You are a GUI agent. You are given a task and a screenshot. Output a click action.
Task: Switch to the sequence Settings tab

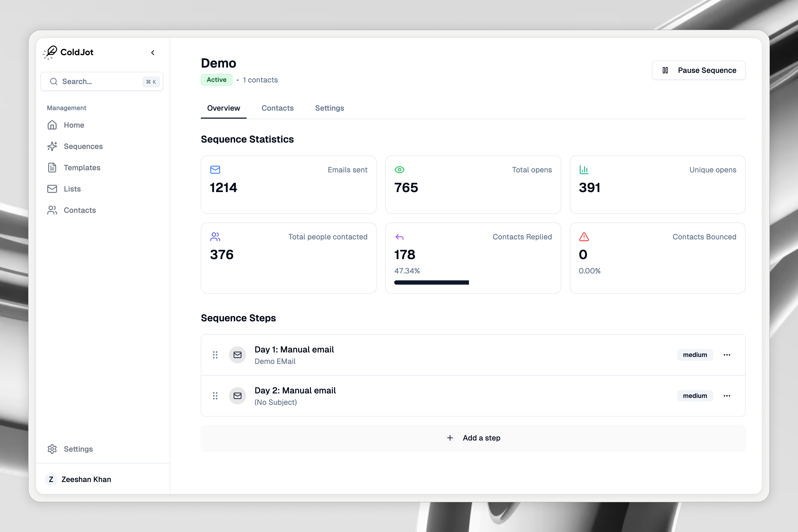(x=330, y=108)
